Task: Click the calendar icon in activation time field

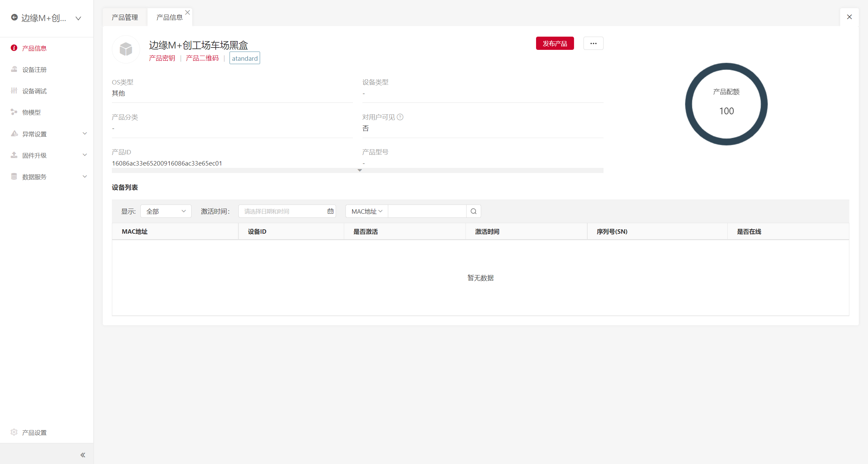Action: (x=330, y=211)
